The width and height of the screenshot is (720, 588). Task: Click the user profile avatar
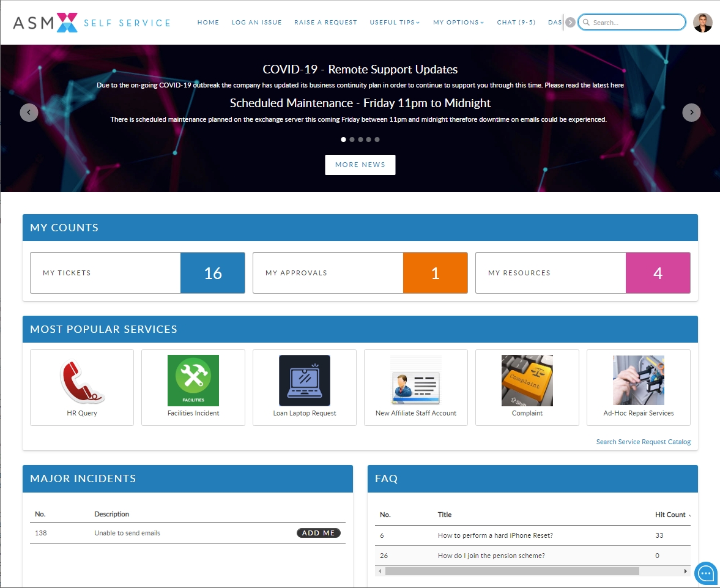coord(703,23)
